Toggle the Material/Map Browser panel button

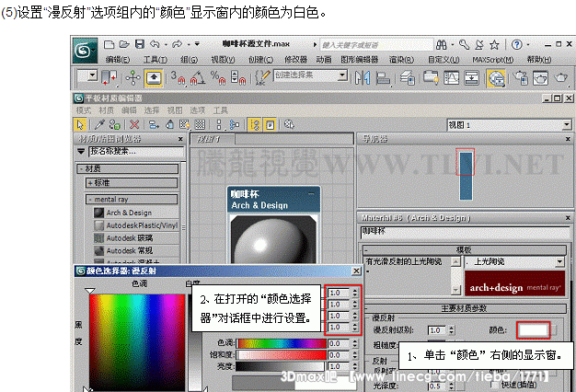coord(254,125)
